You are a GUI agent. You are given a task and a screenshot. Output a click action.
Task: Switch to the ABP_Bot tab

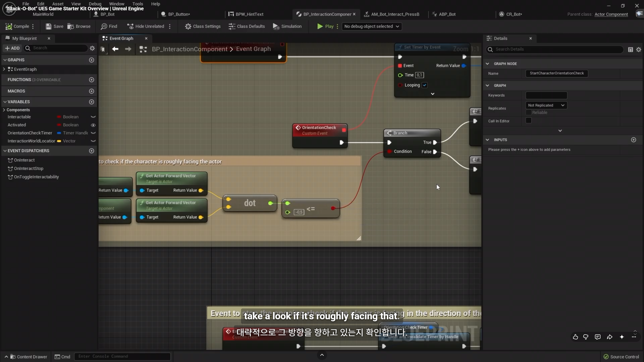444,14
